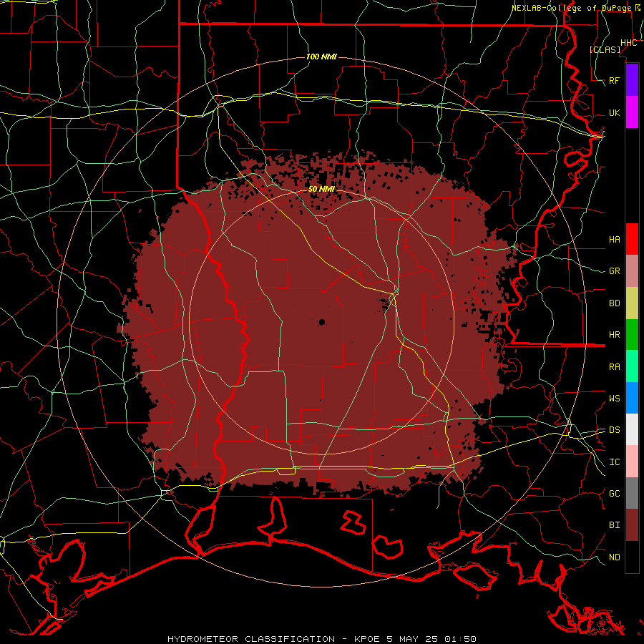Select the DS legend label

615,430
